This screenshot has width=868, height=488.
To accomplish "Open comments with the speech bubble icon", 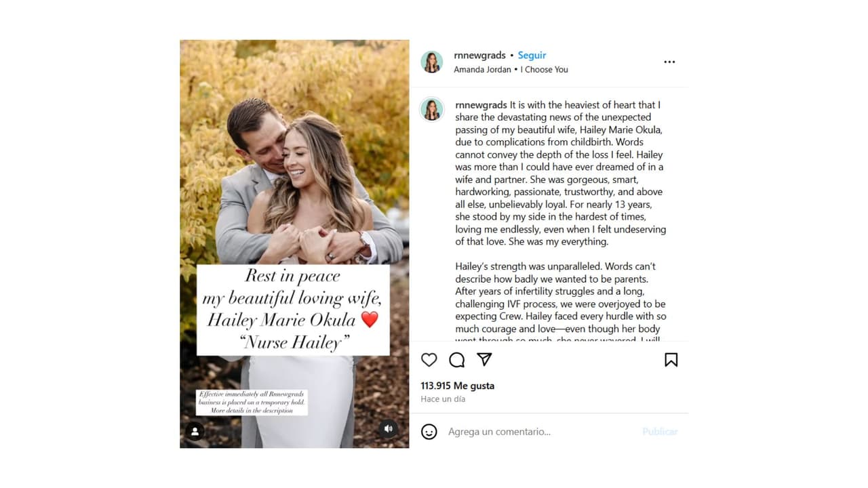I will (457, 360).
